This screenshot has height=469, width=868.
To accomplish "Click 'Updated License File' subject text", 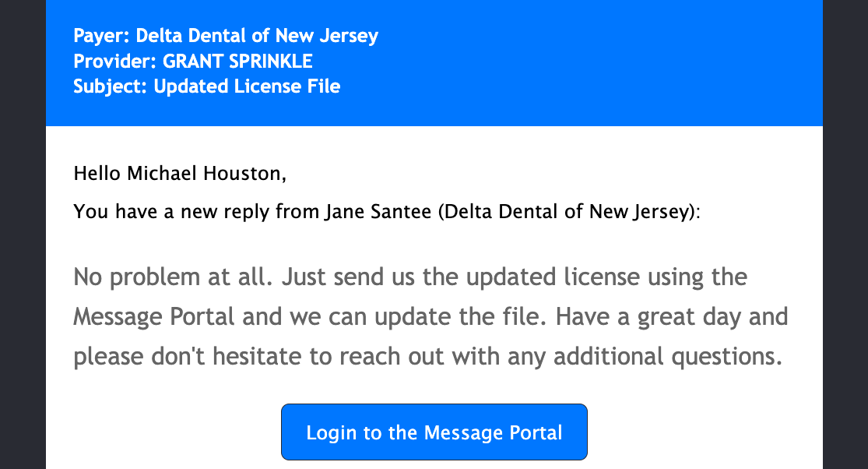I will [247, 86].
